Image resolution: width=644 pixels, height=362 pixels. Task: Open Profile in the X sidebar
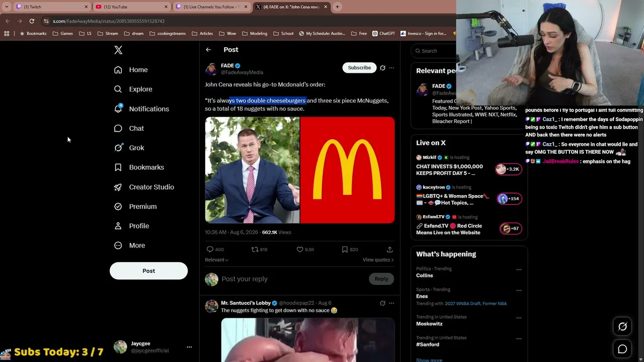coord(131,226)
